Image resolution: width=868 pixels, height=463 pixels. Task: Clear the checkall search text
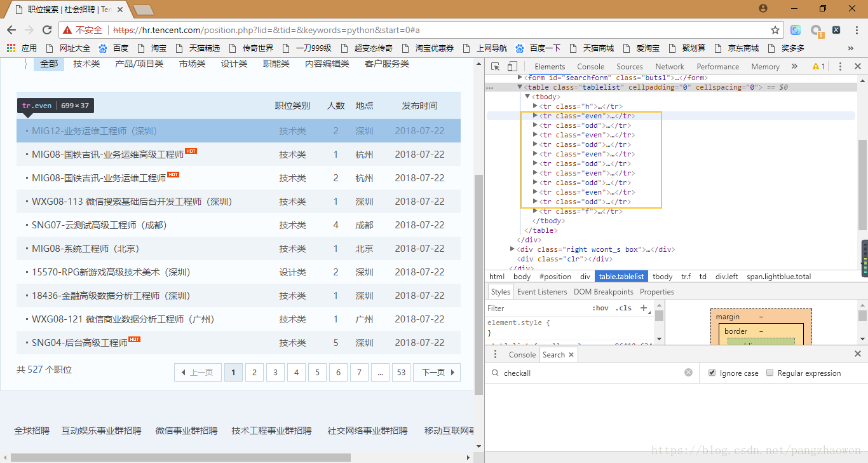click(688, 373)
